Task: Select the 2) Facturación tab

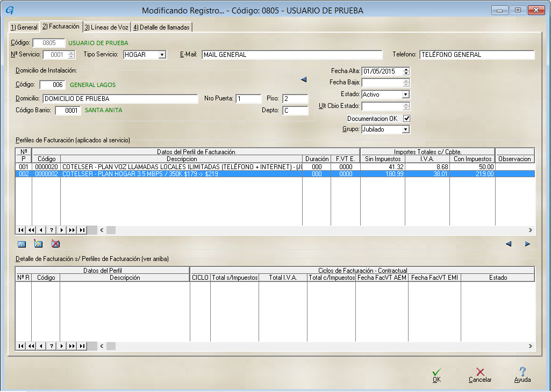Action: click(61, 26)
